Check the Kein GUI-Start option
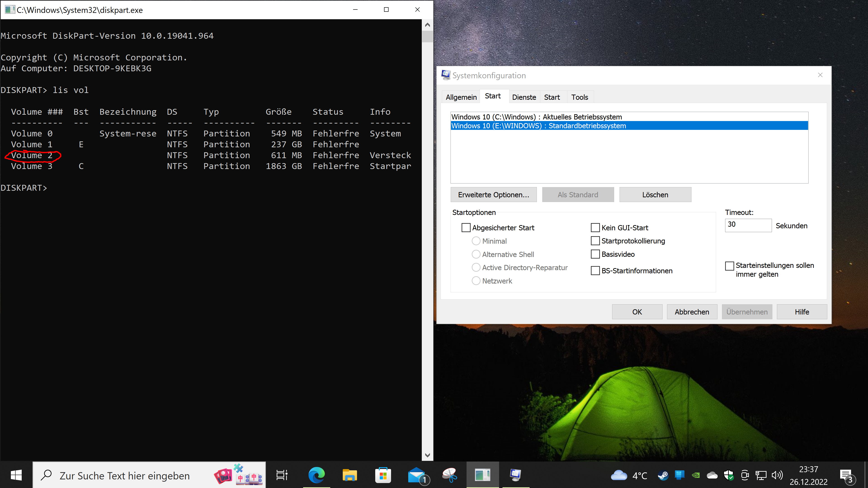This screenshot has width=868, height=488. [595, 228]
